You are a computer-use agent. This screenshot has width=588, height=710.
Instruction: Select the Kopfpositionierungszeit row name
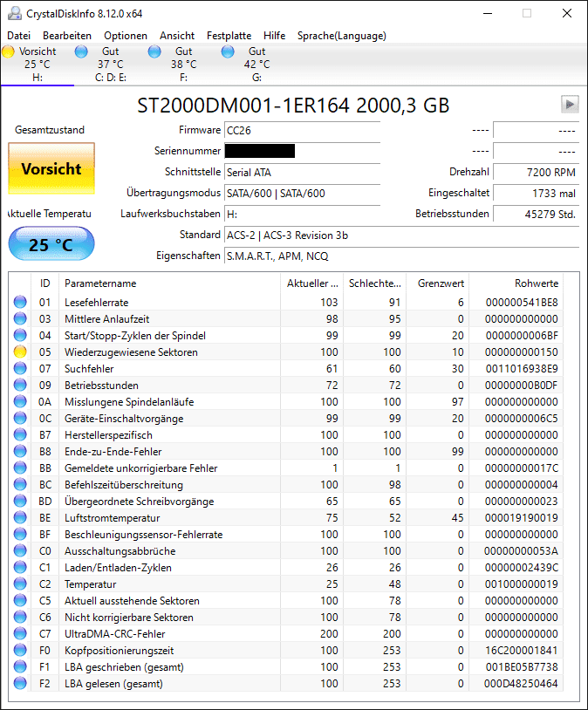[120, 650]
